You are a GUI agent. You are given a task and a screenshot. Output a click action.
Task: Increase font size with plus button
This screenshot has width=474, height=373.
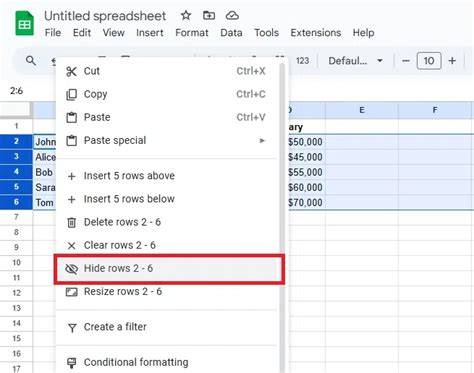[x=452, y=61]
